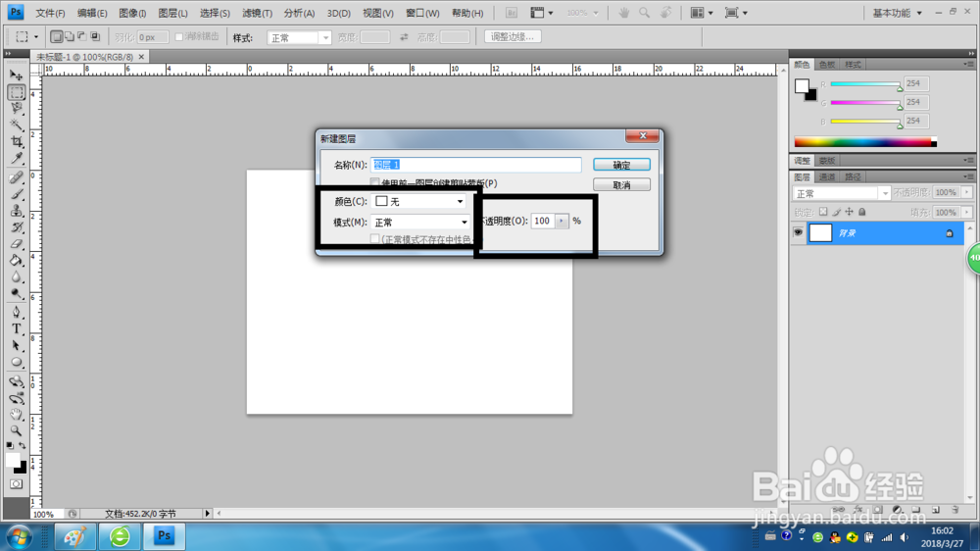Open the opacity slider arrow in dialog
This screenshot has height=551, width=980.
click(562, 221)
